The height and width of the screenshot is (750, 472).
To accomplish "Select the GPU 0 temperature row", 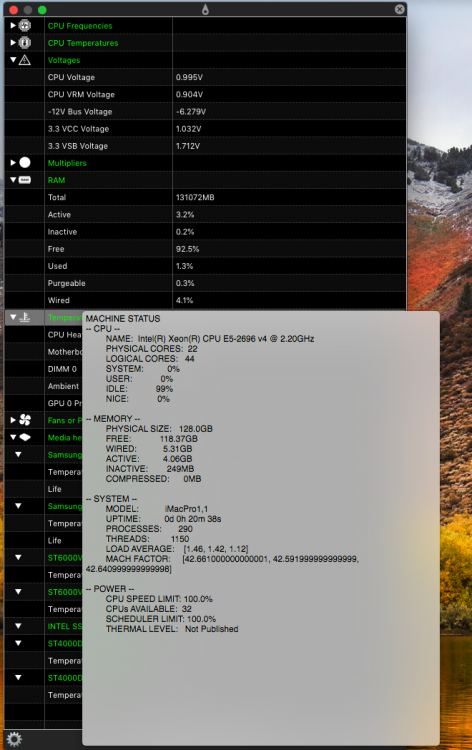I will pos(43,403).
